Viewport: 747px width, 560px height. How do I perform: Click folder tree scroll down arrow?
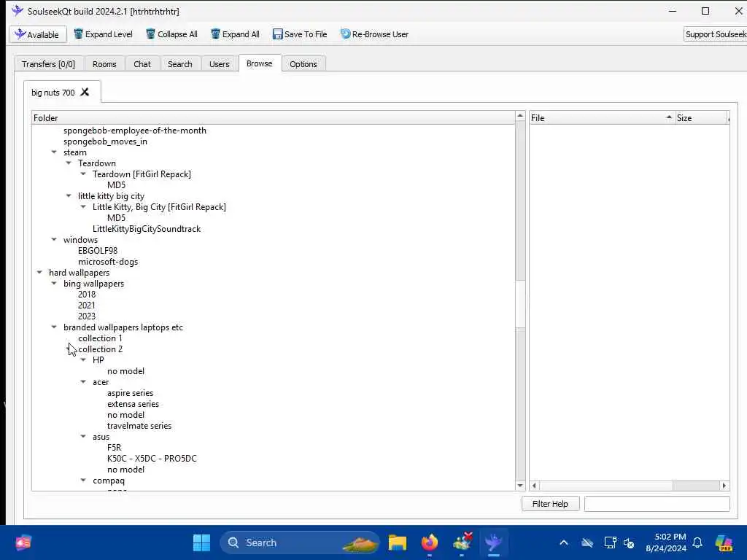pyautogui.click(x=520, y=486)
